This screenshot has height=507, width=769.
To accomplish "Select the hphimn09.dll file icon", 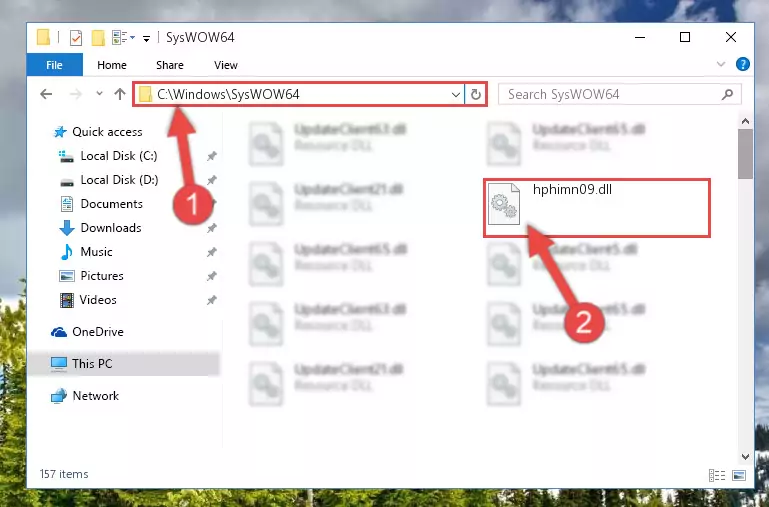I will [x=504, y=203].
